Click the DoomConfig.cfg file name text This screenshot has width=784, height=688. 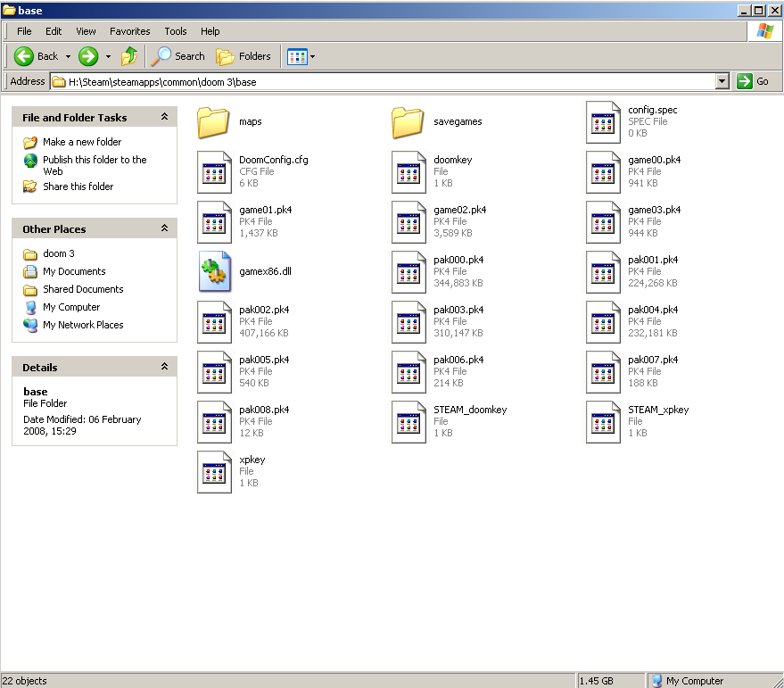(x=274, y=160)
